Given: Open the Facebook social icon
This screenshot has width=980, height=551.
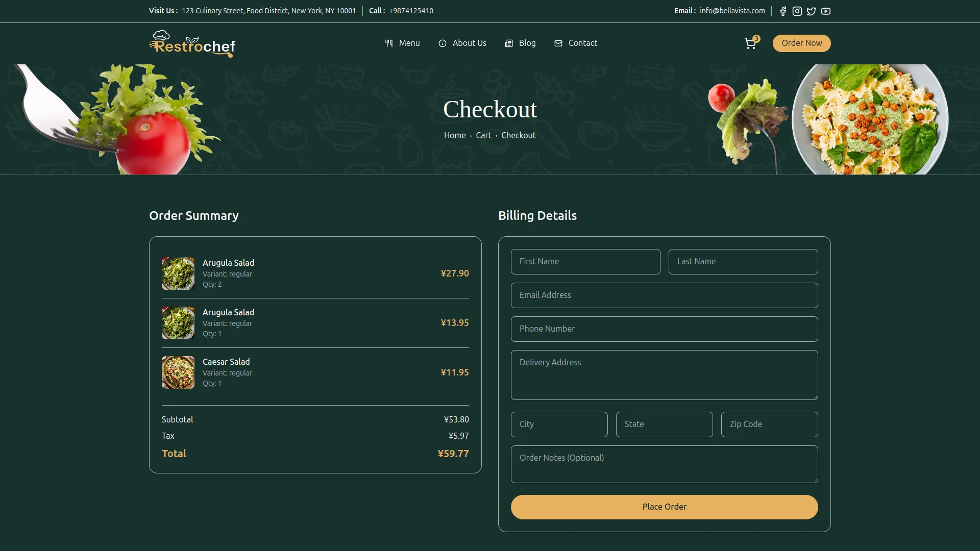Looking at the screenshot, I should (783, 11).
